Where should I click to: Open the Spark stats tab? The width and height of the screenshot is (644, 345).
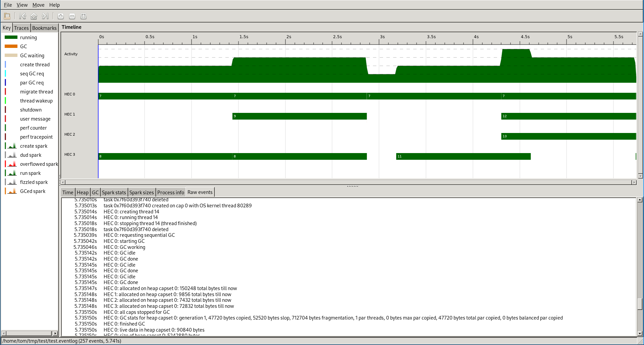click(x=114, y=193)
